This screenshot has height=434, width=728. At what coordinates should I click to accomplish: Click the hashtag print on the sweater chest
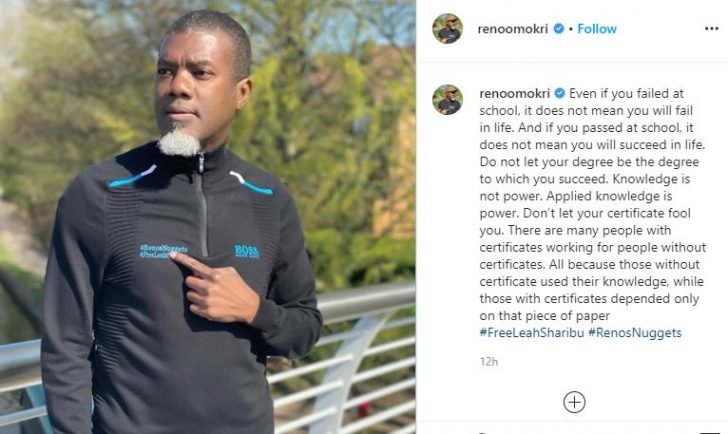pos(162,251)
